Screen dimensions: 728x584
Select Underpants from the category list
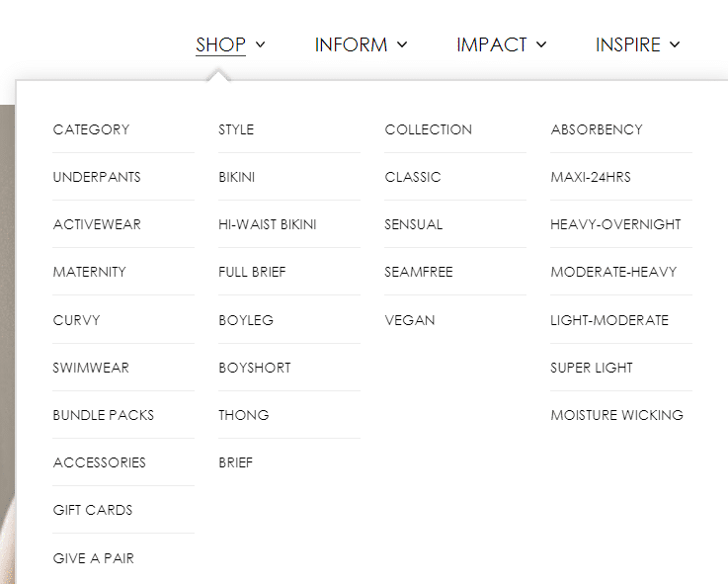click(x=97, y=177)
